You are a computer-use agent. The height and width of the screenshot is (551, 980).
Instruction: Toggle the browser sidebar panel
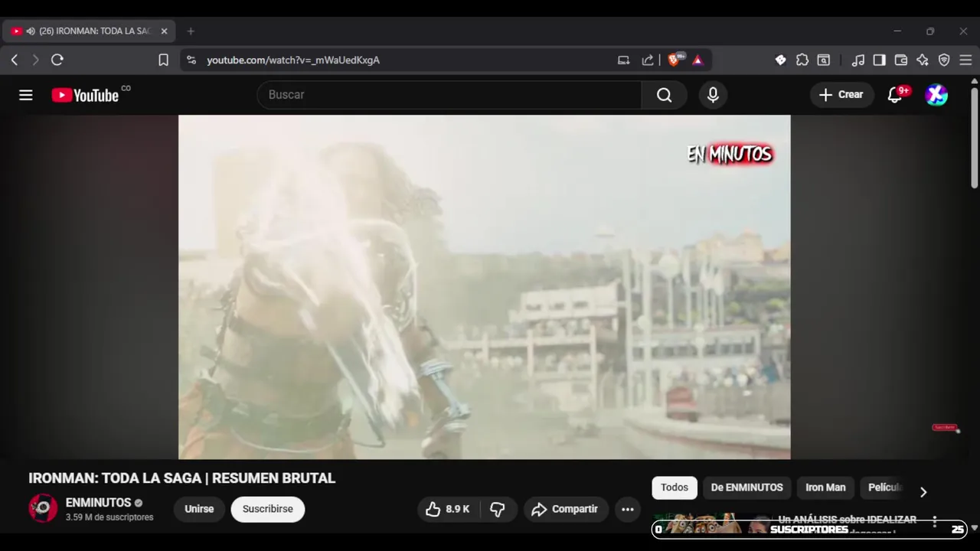coord(880,60)
